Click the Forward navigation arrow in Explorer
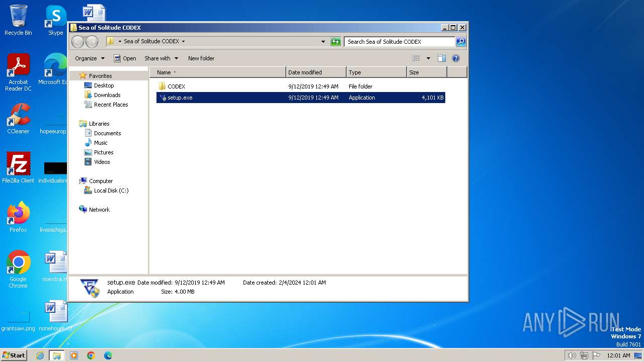 [92, 42]
